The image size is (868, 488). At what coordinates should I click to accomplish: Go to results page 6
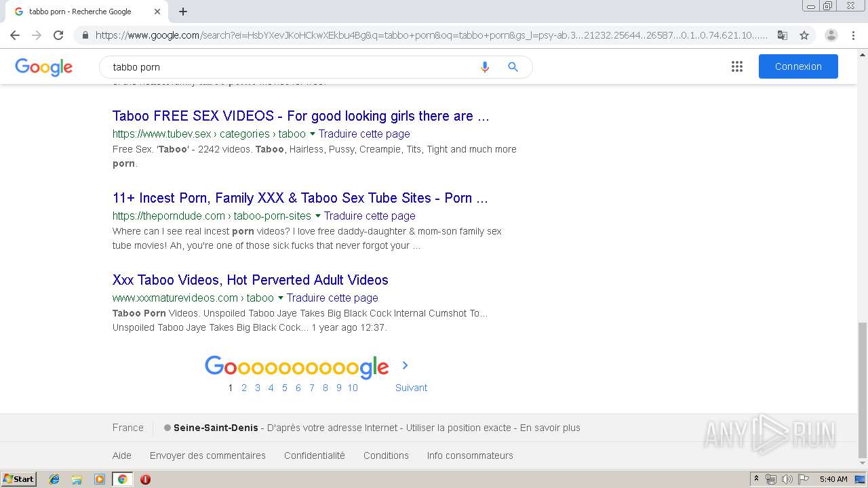[298, 388]
